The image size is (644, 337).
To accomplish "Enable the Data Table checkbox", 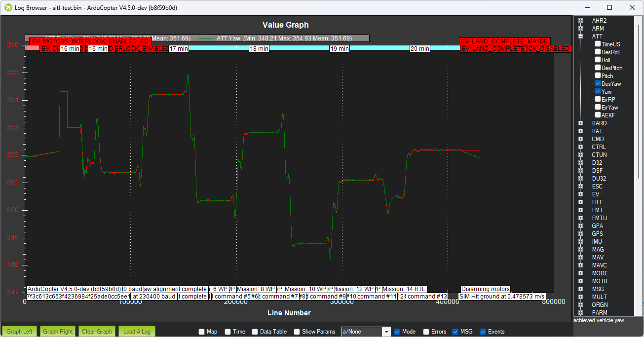I will pyautogui.click(x=255, y=332).
